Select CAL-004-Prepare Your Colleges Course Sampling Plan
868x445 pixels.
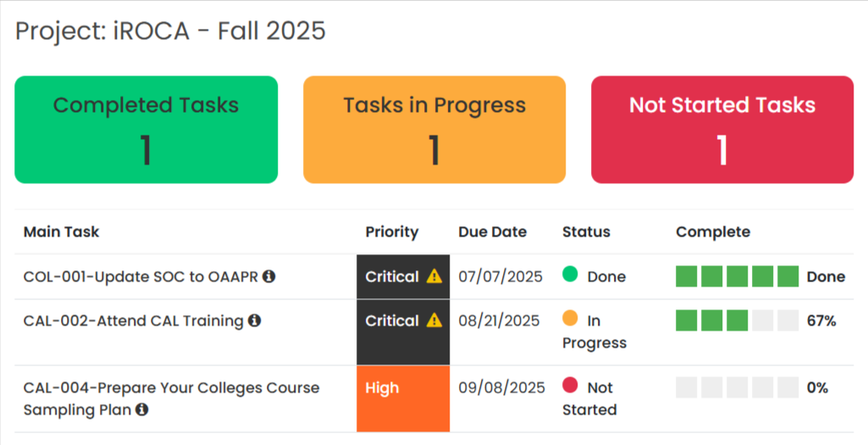(x=171, y=398)
